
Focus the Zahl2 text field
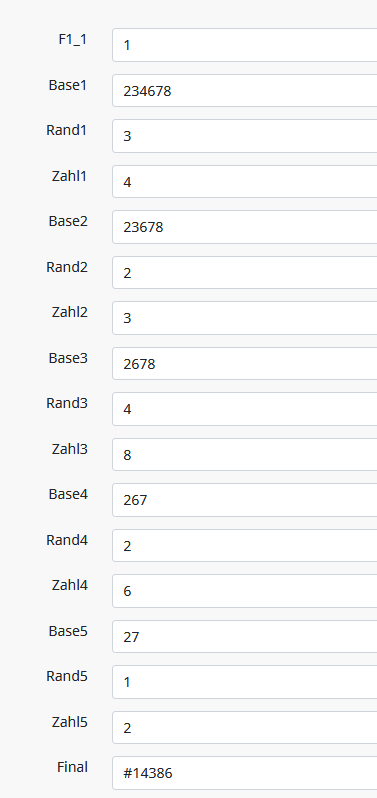coord(245,318)
